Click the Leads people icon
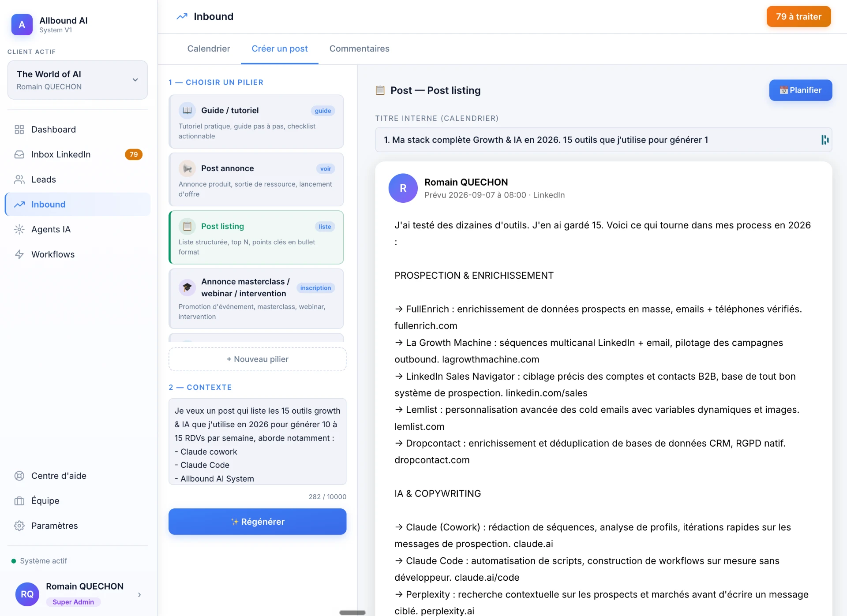Screen dimensions: 847x616 click(19, 179)
